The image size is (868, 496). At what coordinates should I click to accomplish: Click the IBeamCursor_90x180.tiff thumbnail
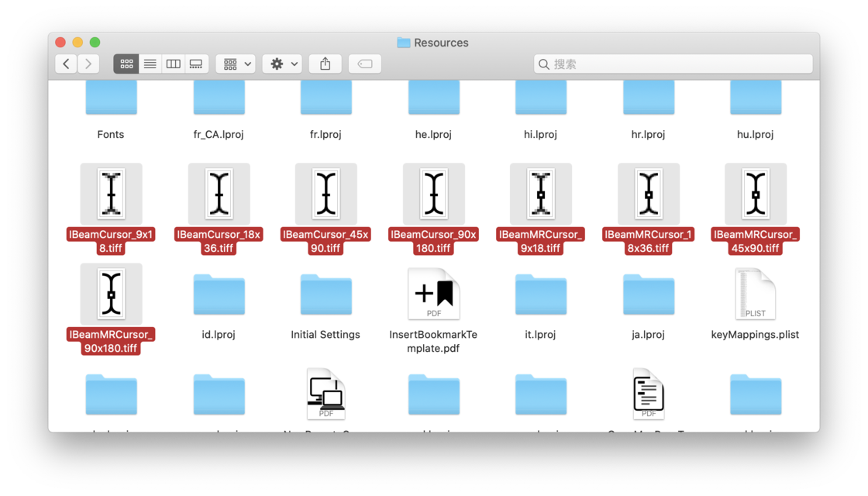click(x=434, y=194)
